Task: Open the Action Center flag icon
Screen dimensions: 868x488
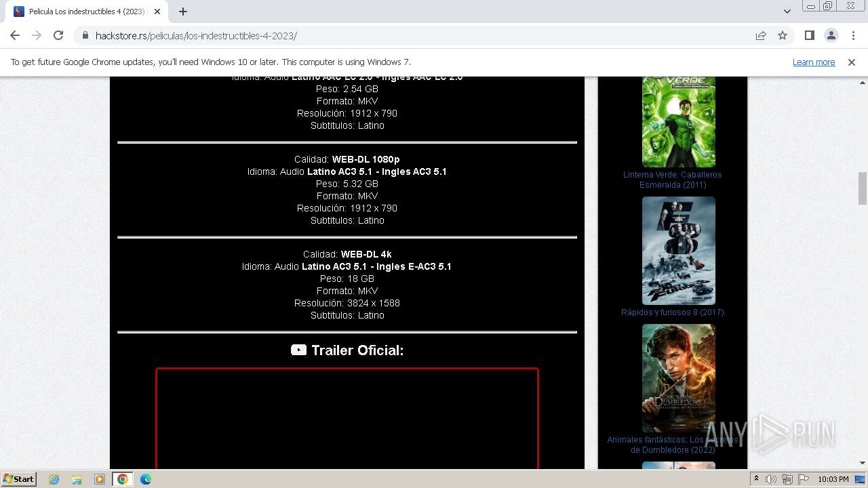Action: point(803,479)
